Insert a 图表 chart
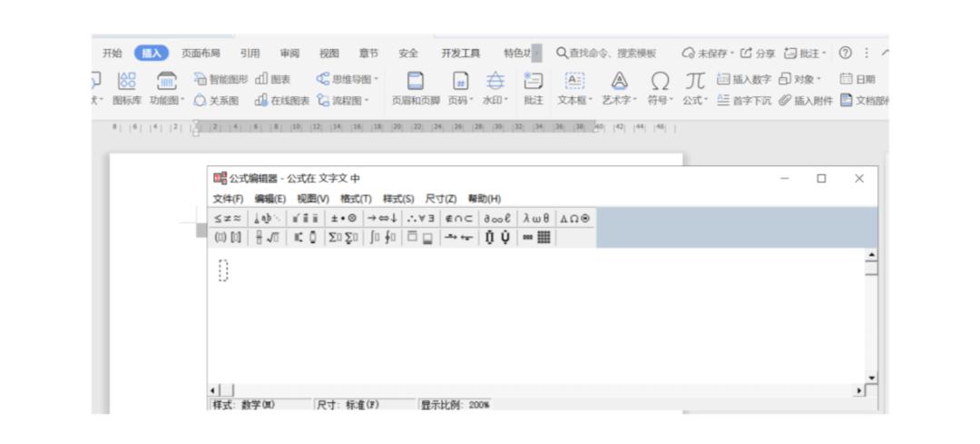The image size is (980, 444). [273, 79]
